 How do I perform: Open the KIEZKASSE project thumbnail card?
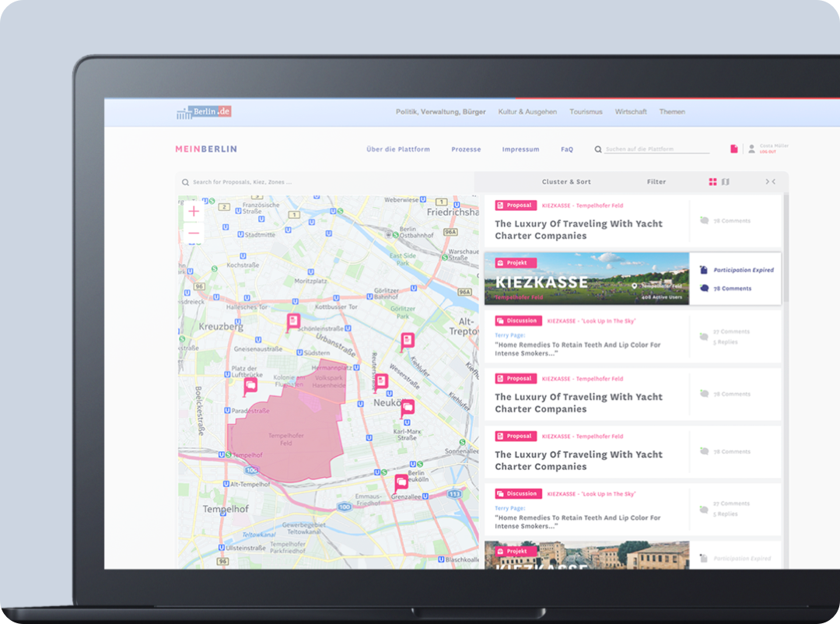586,279
